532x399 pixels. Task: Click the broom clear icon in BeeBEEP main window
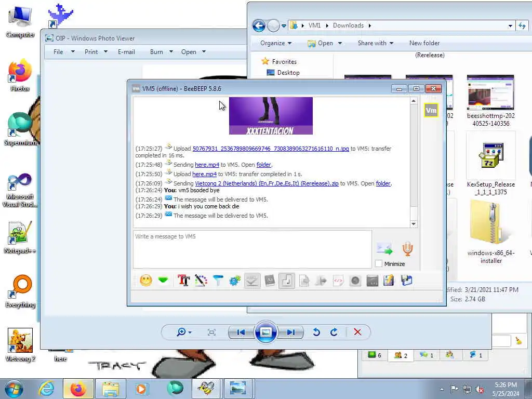(x=519, y=341)
